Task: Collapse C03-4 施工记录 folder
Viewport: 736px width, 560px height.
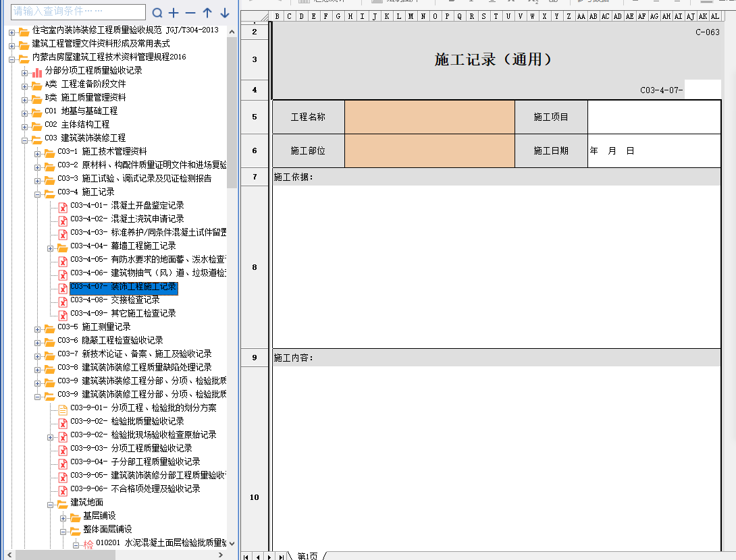Action: [x=37, y=194]
